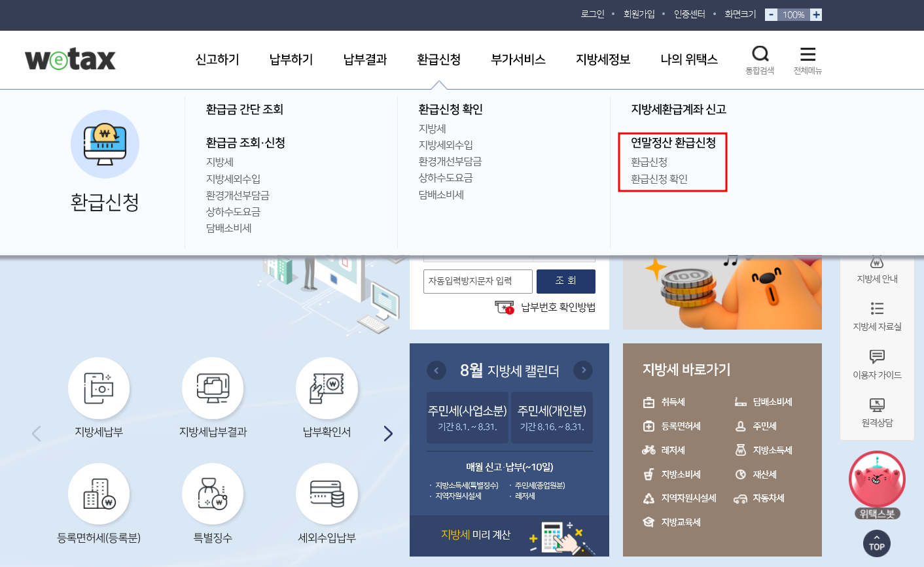
Task: Open the 부가서비스 main menu
Action: click(x=518, y=60)
